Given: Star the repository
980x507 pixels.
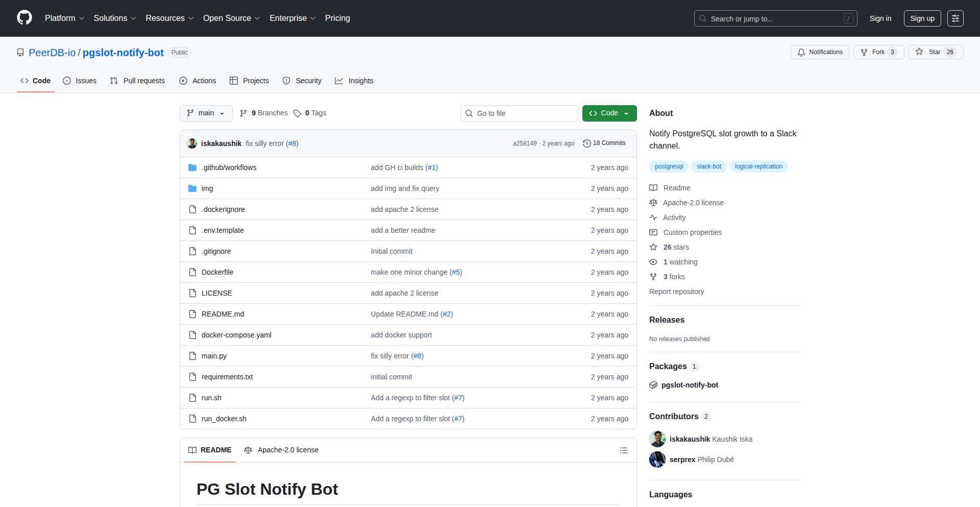Looking at the screenshot, I should click(936, 52).
